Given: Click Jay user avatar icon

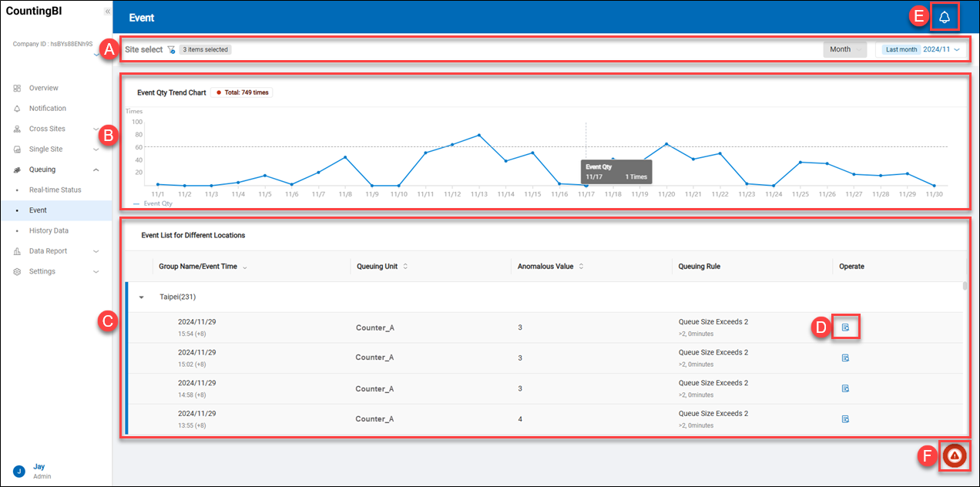Looking at the screenshot, I should (19, 471).
